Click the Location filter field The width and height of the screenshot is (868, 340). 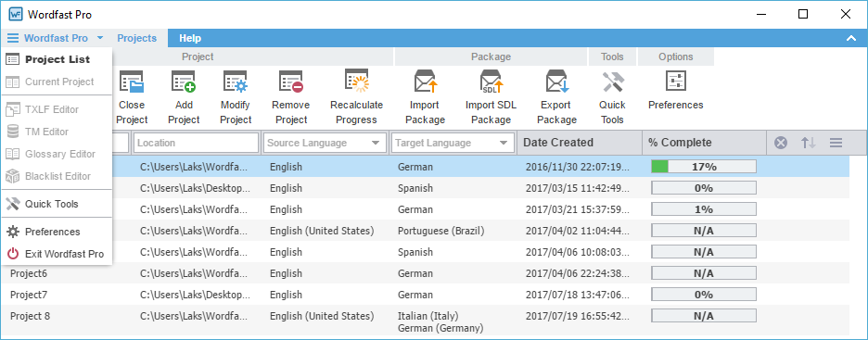tap(196, 143)
